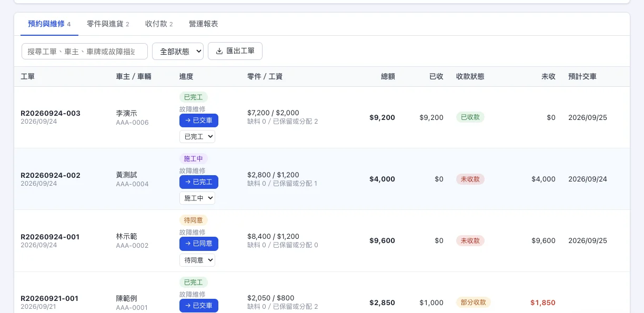Open the 施工中 status dropdown
644x313 pixels.
tap(197, 198)
